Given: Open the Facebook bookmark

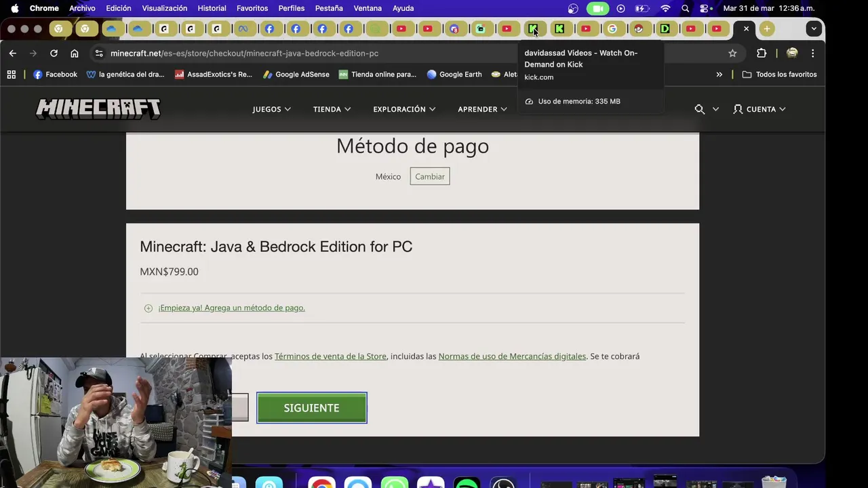Looking at the screenshot, I should click(55, 75).
